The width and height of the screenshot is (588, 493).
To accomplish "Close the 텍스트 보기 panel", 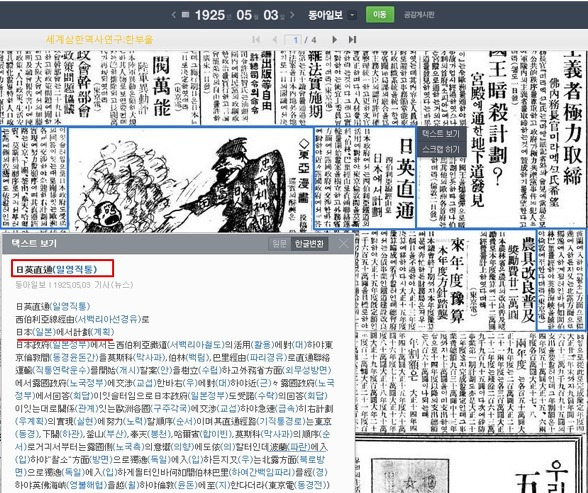I will click(x=344, y=244).
